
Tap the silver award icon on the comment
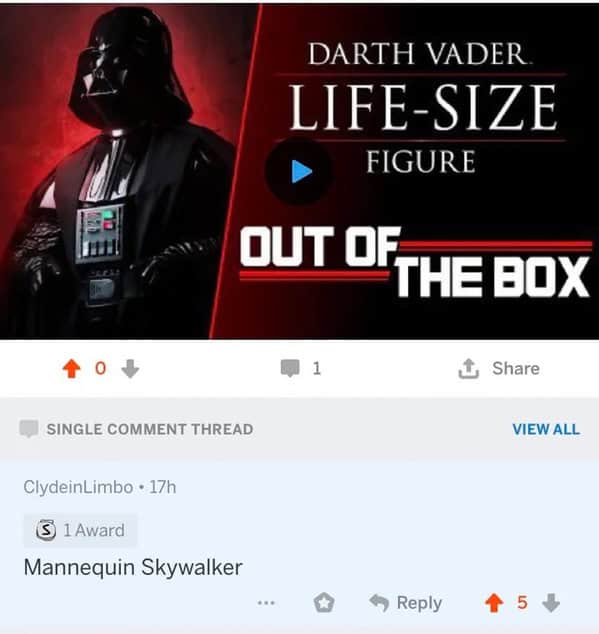(x=46, y=530)
